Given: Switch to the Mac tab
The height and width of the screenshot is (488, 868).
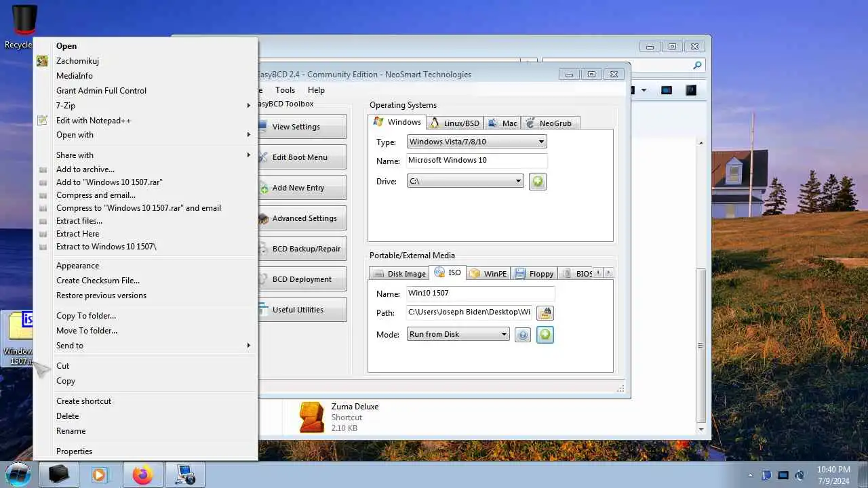Looking at the screenshot, I should [x=502, y=123].
